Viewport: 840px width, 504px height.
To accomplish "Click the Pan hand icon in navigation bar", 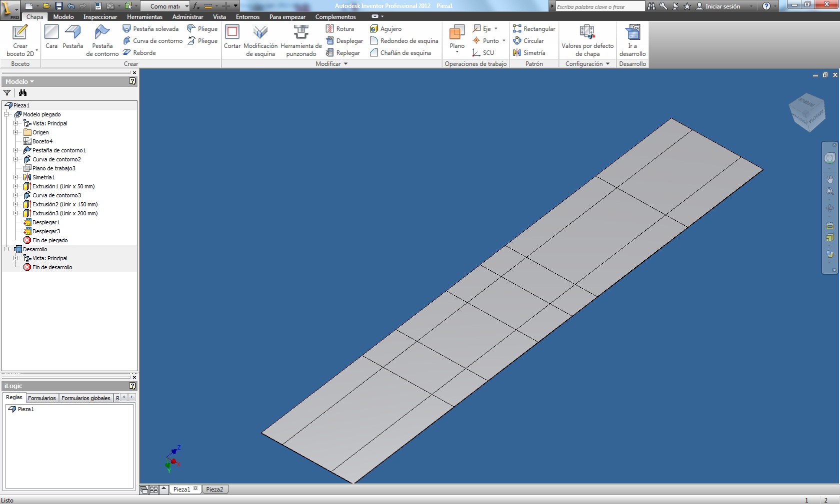I will [x=830, y=179].
